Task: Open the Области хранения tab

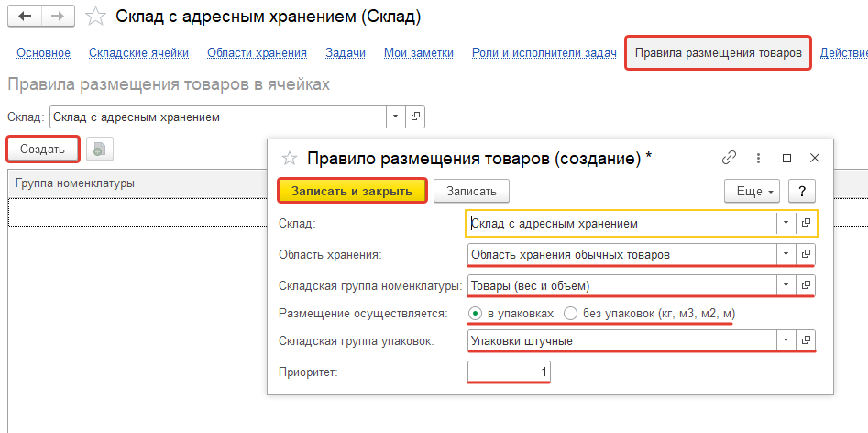Action: [257, 53]
